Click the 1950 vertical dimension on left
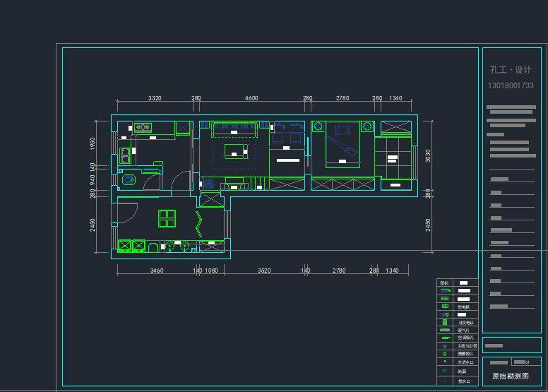Viewport: 548px width, 392px height. [93, 143]
